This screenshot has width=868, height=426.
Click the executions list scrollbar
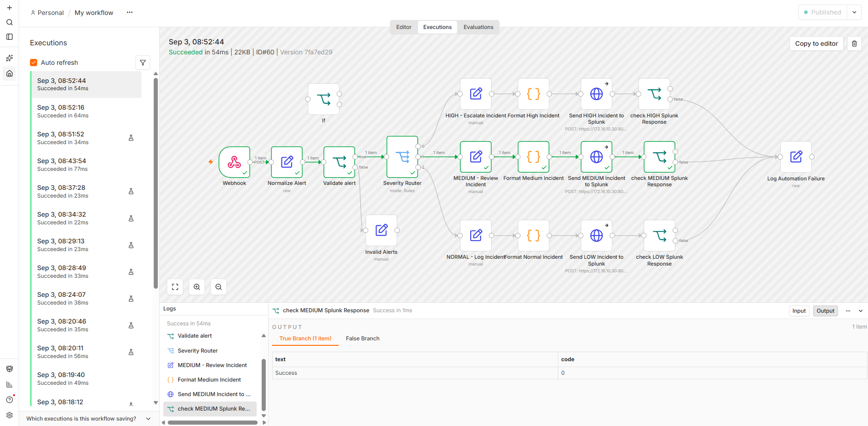[x=156, y=183]
